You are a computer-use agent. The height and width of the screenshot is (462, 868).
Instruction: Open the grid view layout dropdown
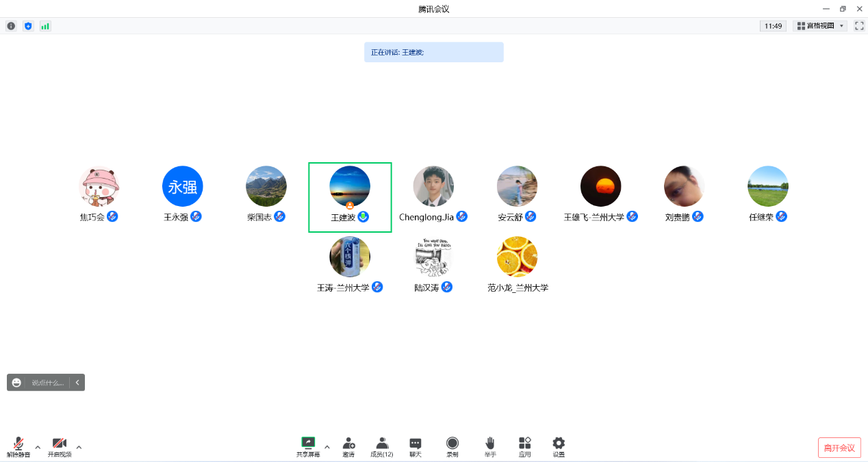820,26
